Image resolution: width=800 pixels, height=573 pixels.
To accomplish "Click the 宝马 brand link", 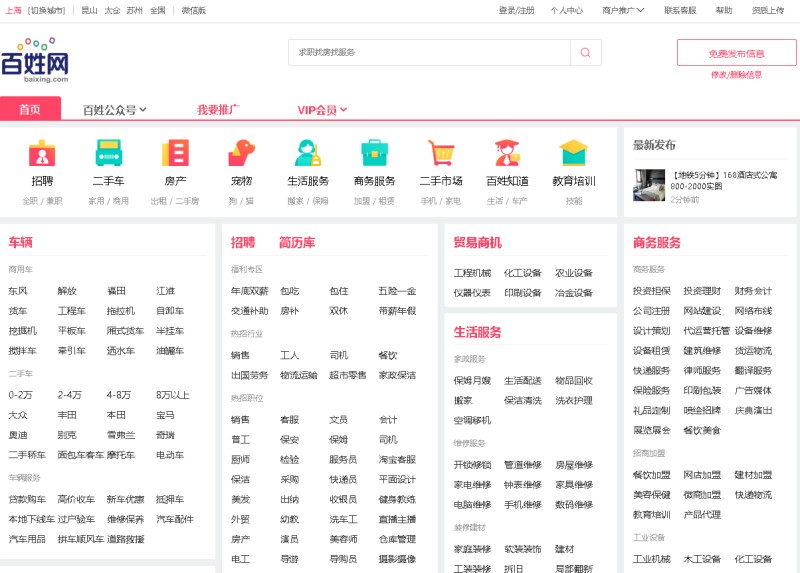I will 165,415.
